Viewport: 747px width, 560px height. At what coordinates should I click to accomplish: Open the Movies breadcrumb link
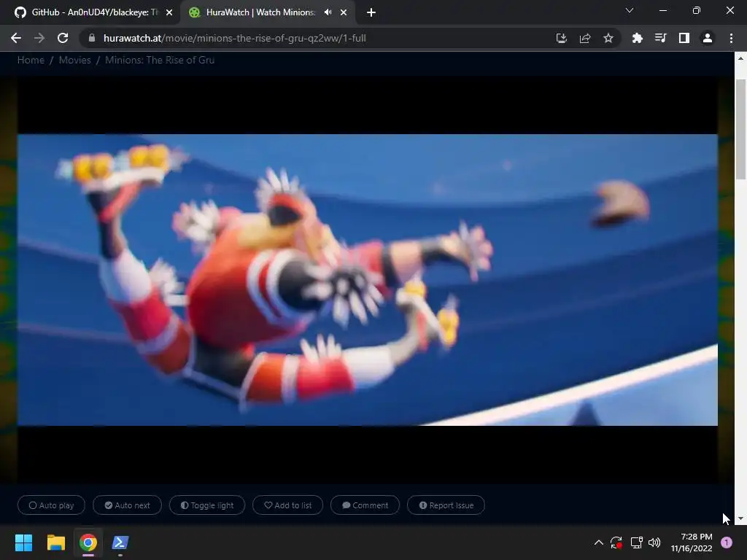[75, 60]
